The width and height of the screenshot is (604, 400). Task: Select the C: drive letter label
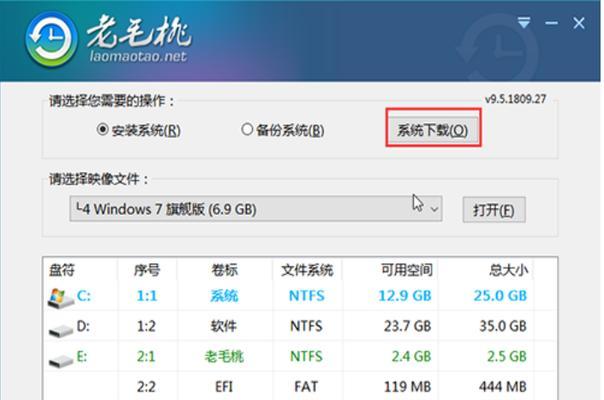click(x=84, y=296)
